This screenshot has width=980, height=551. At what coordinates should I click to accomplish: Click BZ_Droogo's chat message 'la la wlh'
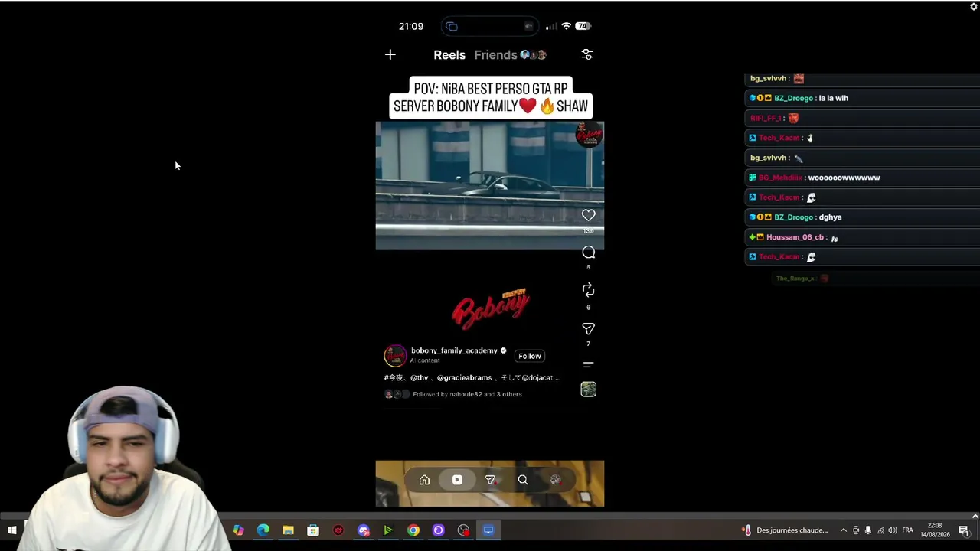pyautogui.click(x=833, y=98)
